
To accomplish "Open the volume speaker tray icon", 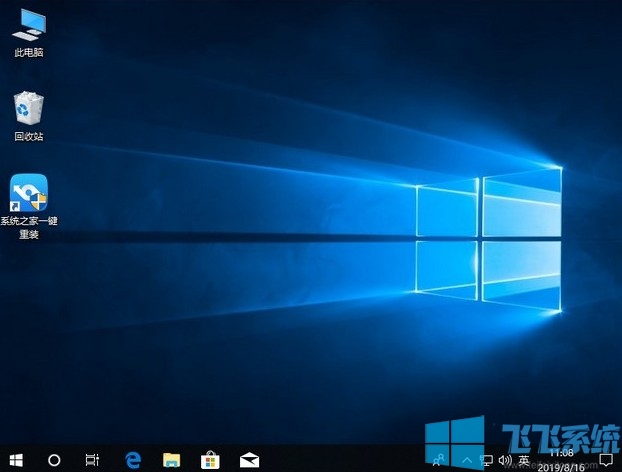I will (x=505, y=460).
